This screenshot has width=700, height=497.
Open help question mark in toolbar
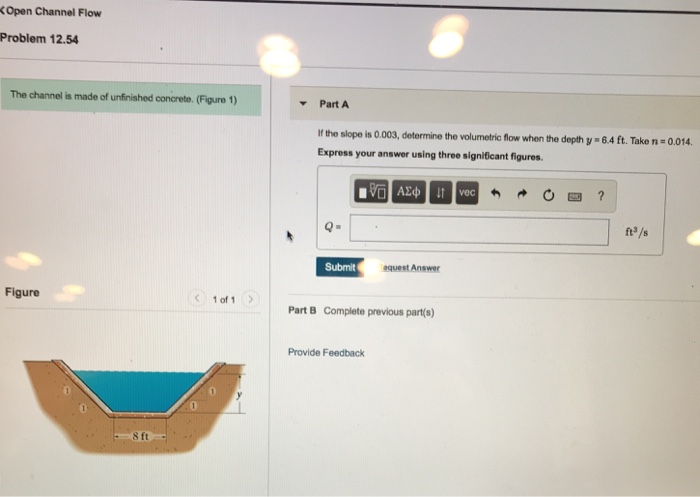[601, 196]
